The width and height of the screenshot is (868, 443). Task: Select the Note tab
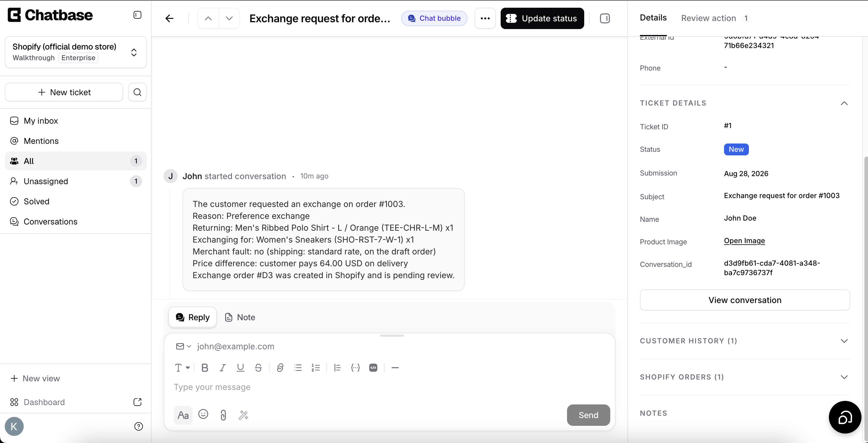point(240,317)
